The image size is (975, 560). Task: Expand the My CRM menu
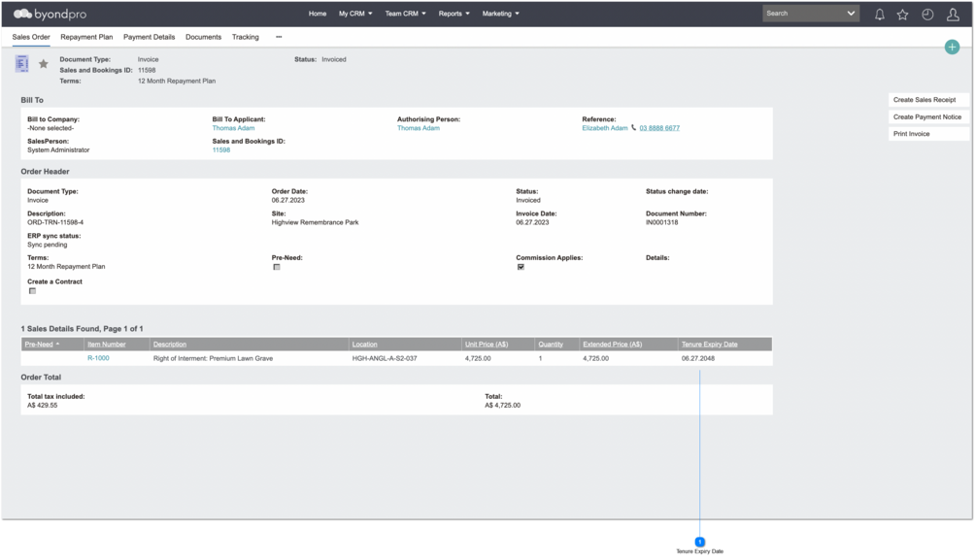coord(355,14)
